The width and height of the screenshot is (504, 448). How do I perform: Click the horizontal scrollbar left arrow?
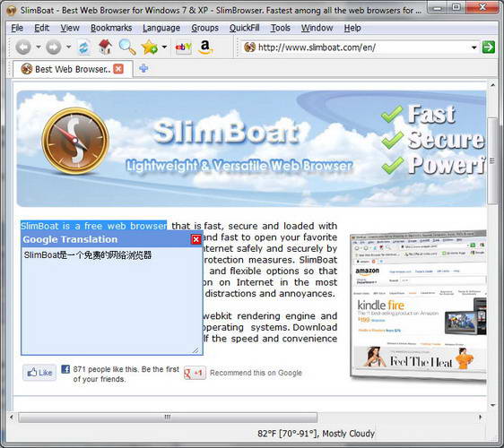coord(12,418)
